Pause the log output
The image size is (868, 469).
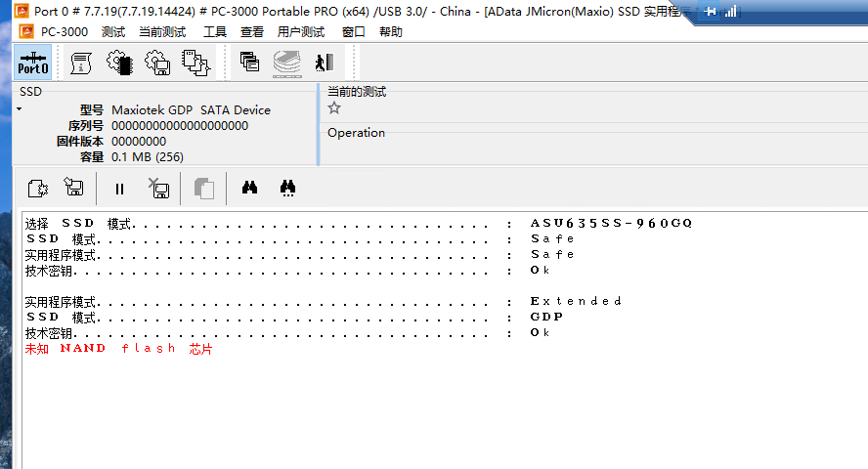pos(119,189)
